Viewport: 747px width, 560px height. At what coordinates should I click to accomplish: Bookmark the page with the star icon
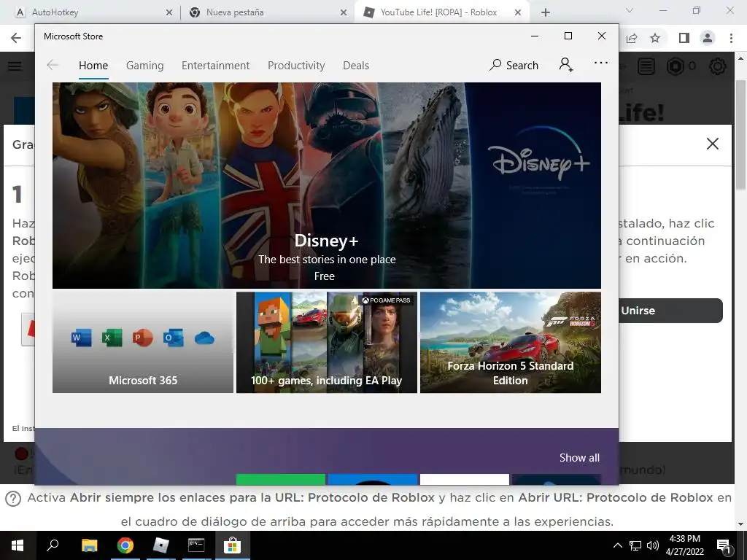[655, 38]
